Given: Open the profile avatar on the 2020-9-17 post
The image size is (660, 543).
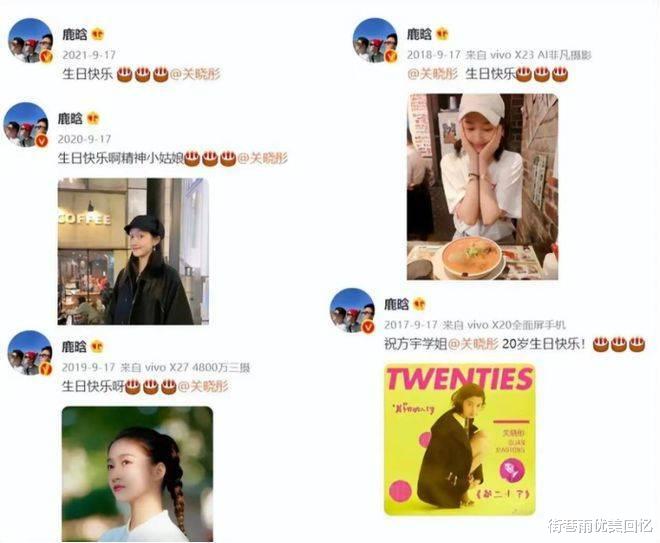Looking at the screenshot, I should [x=26, y=125].
